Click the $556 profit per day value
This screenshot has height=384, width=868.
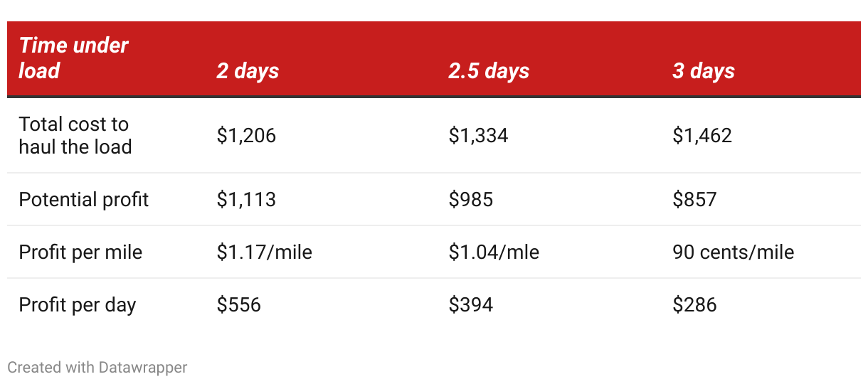(x=239, y=304)
